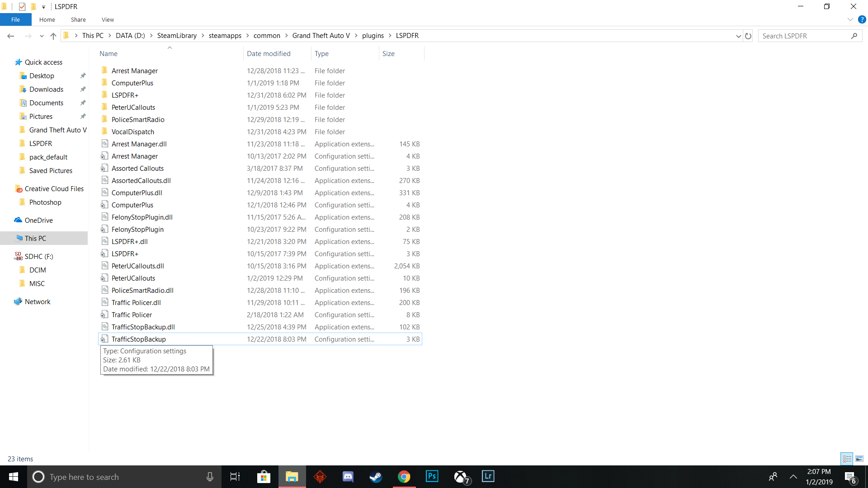Viewport: 868px width, 488px height.
Task: Open the View ribbon tab
Action: click(108, 19)
